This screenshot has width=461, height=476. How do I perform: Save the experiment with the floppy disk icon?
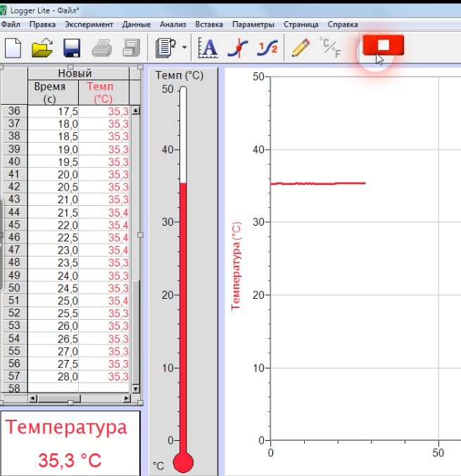(72, 48)
